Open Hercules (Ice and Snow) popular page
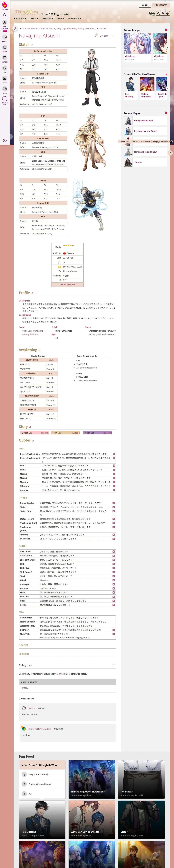Viewport: 174px width, 868px height. tap(146, 152)
